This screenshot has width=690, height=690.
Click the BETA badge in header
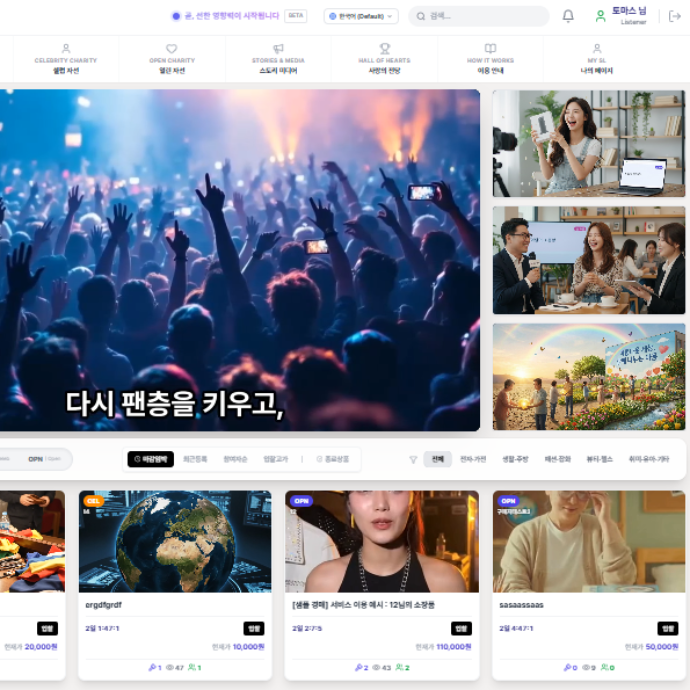(296, 16)
